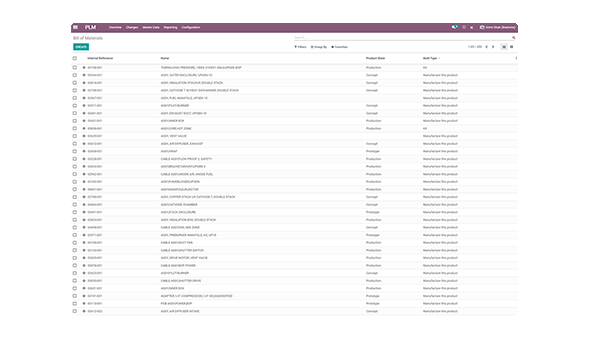Open the activities clock icon
This screenshot has width=590, height=360.
(x=464, y=27)
